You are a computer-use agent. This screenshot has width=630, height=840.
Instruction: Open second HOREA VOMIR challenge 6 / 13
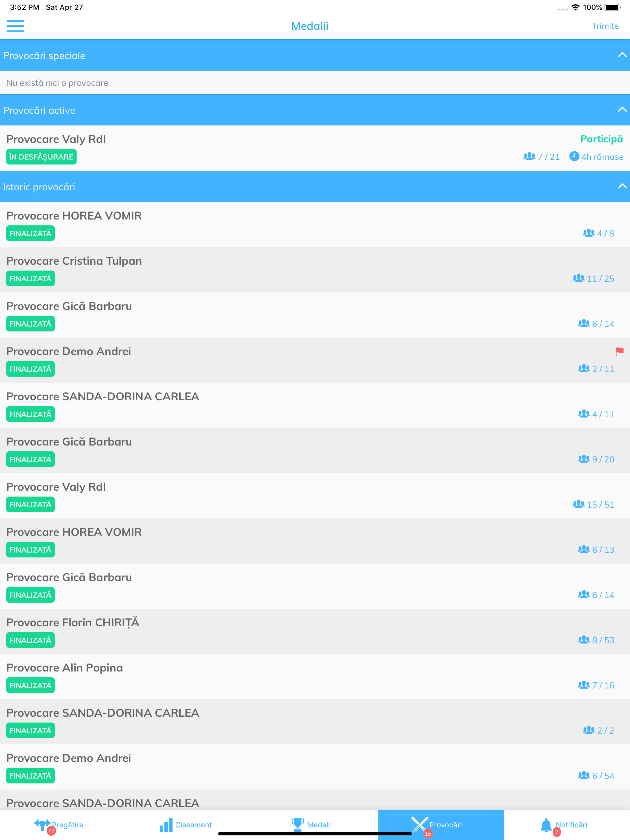[x=315, y=541]
